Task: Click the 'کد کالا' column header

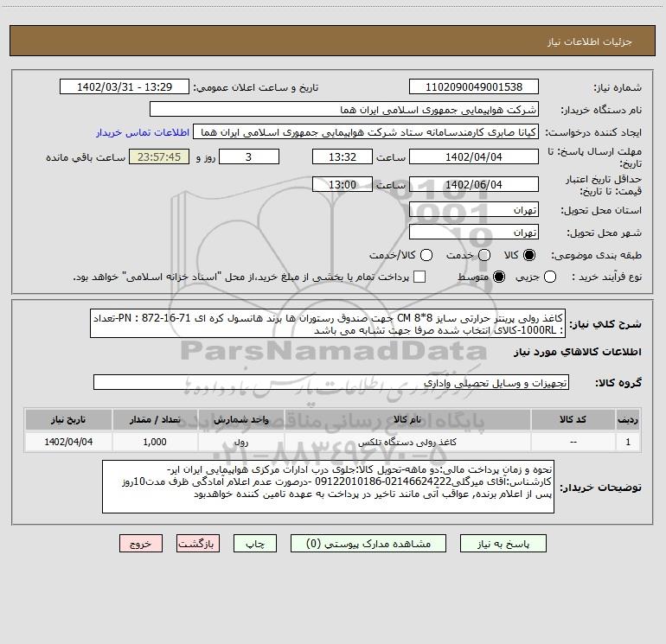Action: coord(574,419)
